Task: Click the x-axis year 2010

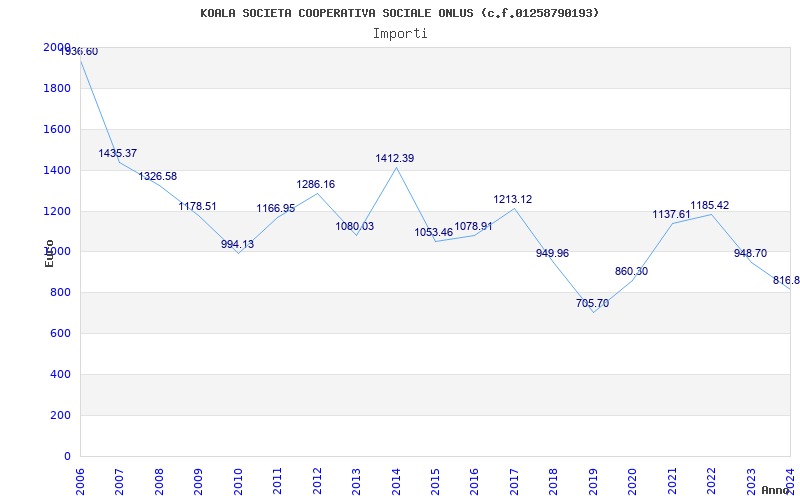Action: point(238,482)
